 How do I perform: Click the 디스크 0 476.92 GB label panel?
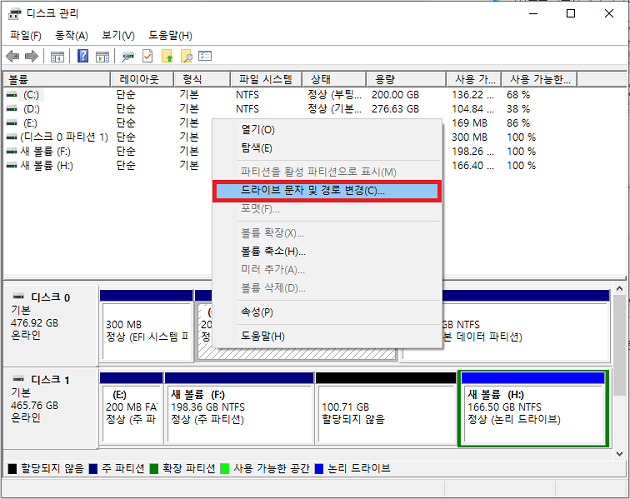[x=51, y=326]
